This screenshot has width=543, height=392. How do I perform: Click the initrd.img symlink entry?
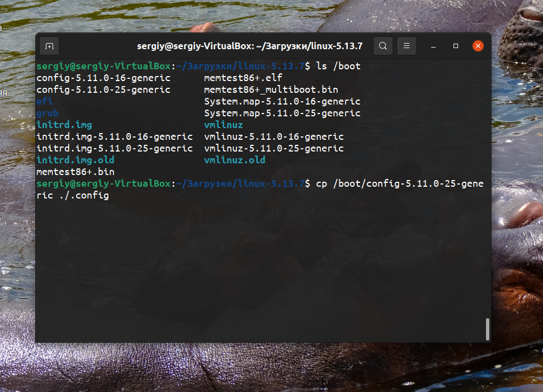(64, 125)
